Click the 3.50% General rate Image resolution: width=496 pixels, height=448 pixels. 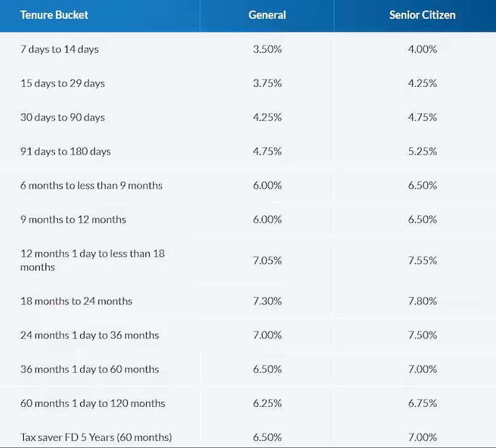pos(267,50)
